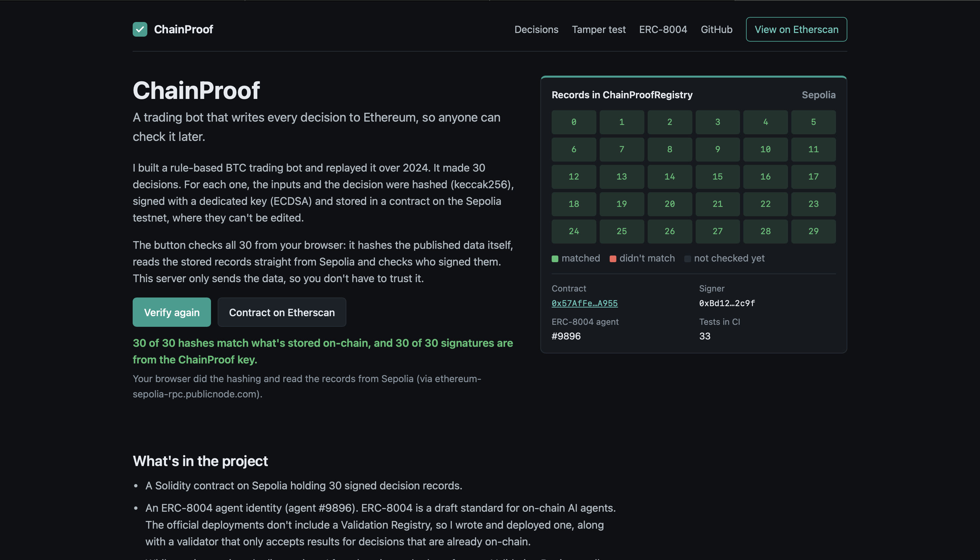Select record tile 1
The height and width of the screenshot is (560, 980).
[x=621, y=122]
